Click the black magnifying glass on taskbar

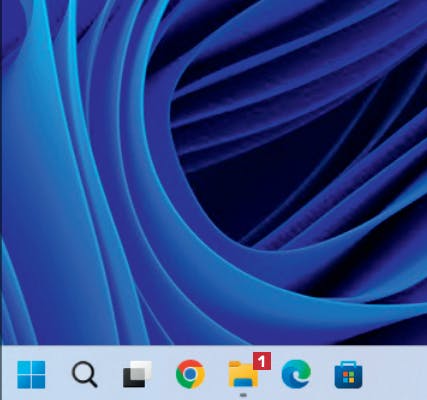(85, 374)
